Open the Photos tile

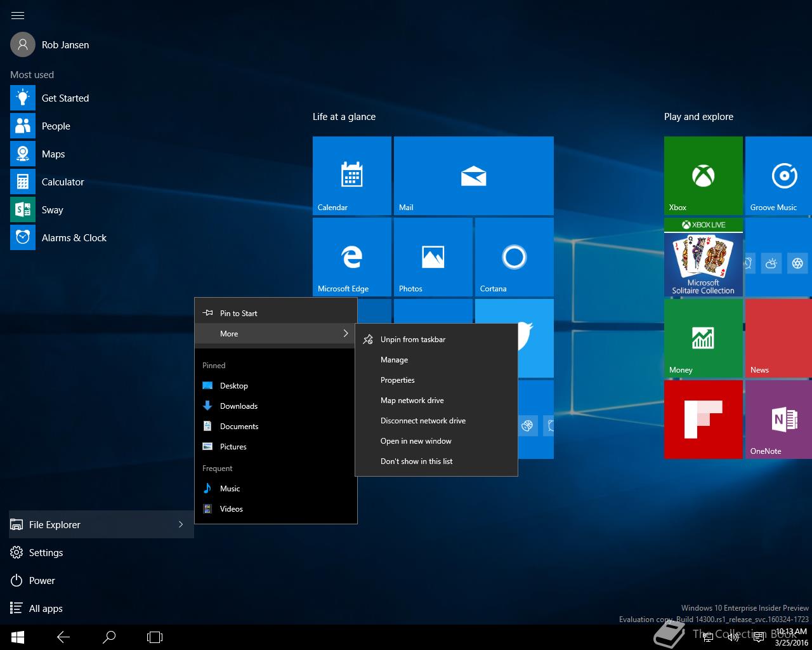pyautogui.click(x=433, y=257)
